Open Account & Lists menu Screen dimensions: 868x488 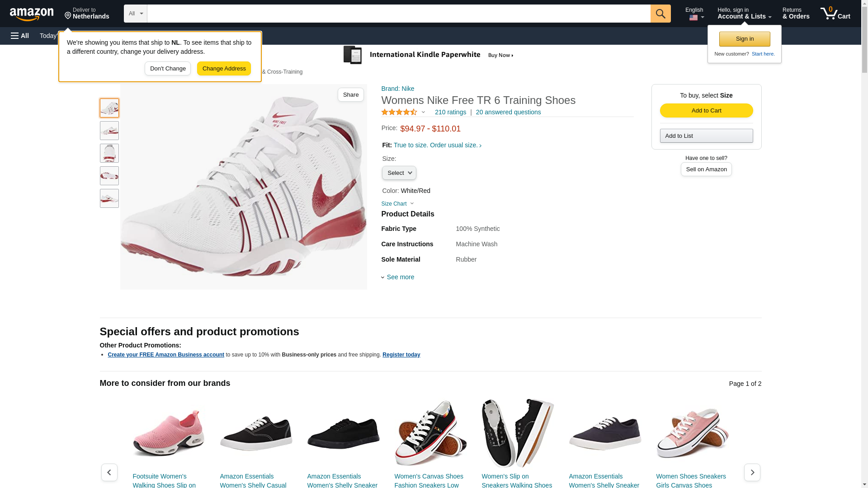(744, 14)
